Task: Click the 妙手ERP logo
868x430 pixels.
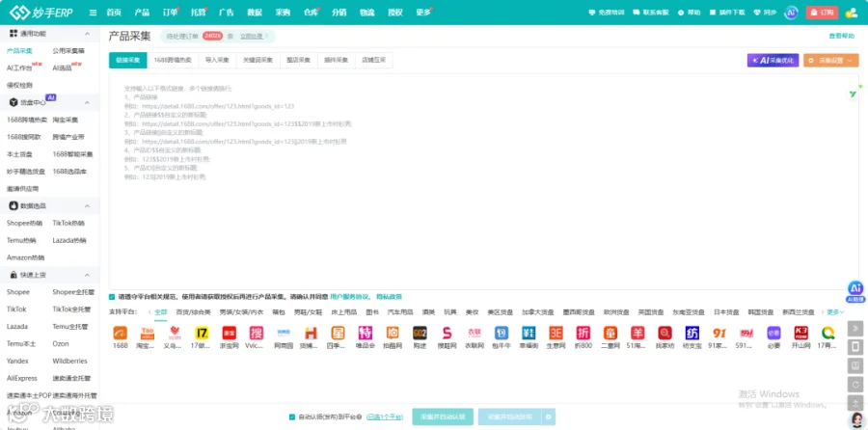Action: click(x=41, y=13)
